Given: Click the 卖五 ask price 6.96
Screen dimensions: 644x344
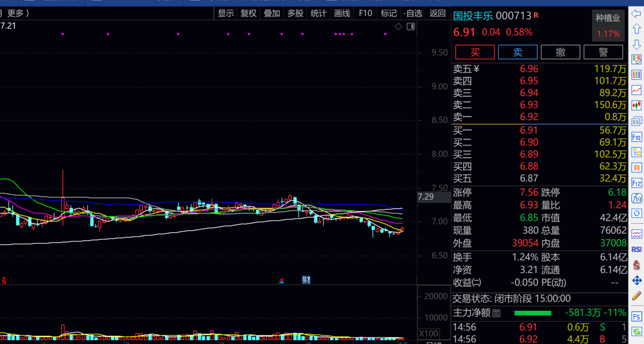Looking at the screenshot, I should pos(529,69).
